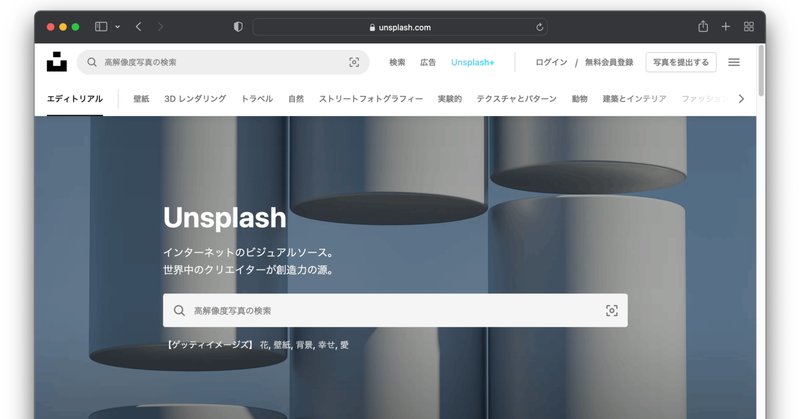This screenshot has width=800, height=419.
Task: Click the 写真を提出する button
Action: (x=681, y=62)
